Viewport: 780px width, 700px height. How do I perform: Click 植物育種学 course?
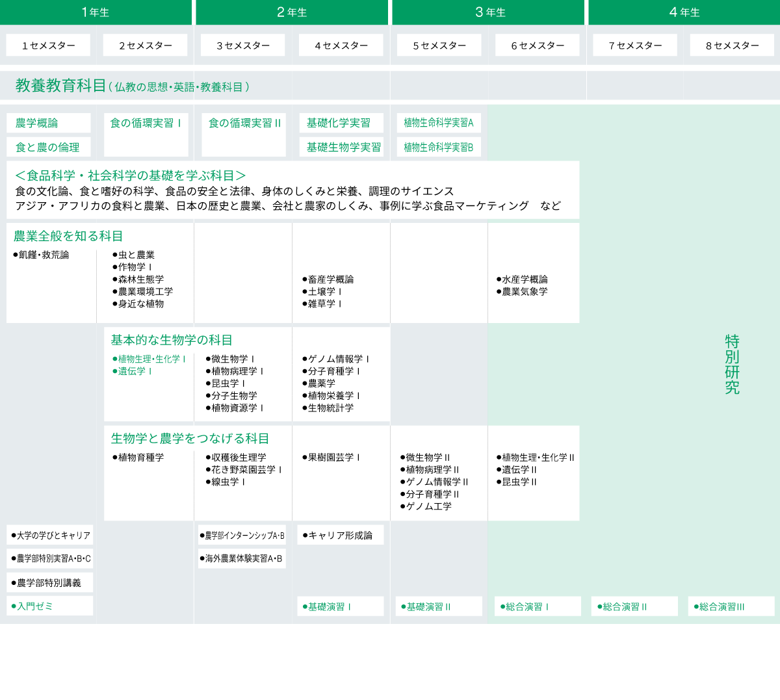138,458
